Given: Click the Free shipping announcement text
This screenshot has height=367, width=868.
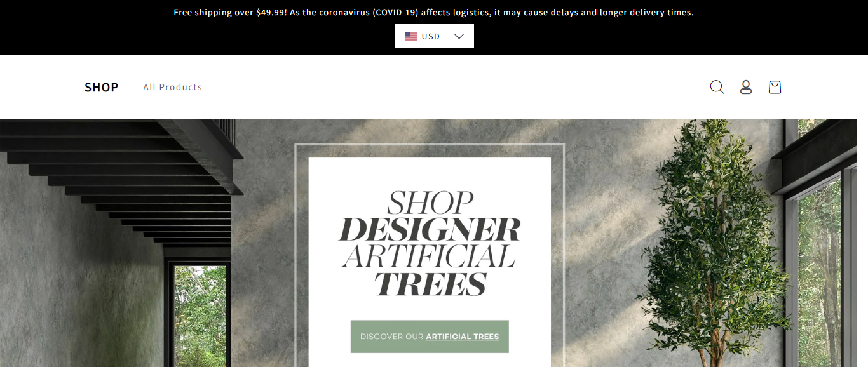Looking at the screenshot, I should [434, 12].
